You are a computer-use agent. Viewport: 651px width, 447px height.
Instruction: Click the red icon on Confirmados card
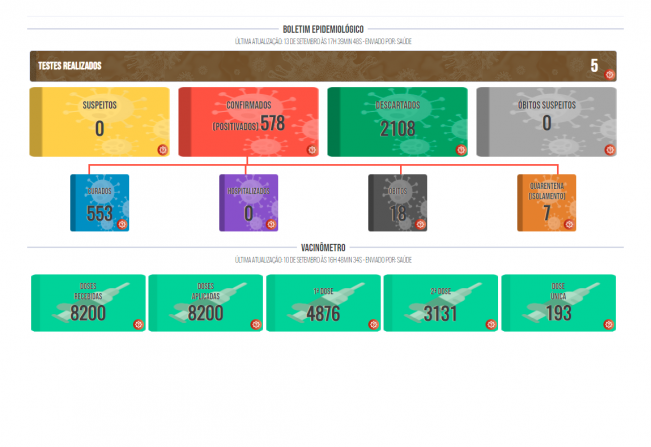tap(312, 150)
